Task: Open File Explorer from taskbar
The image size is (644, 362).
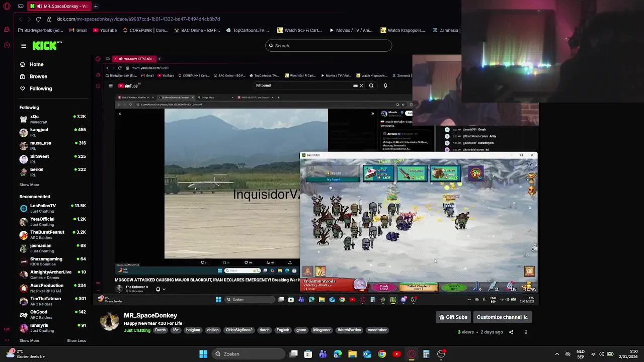Action: (x=352, y=354)
